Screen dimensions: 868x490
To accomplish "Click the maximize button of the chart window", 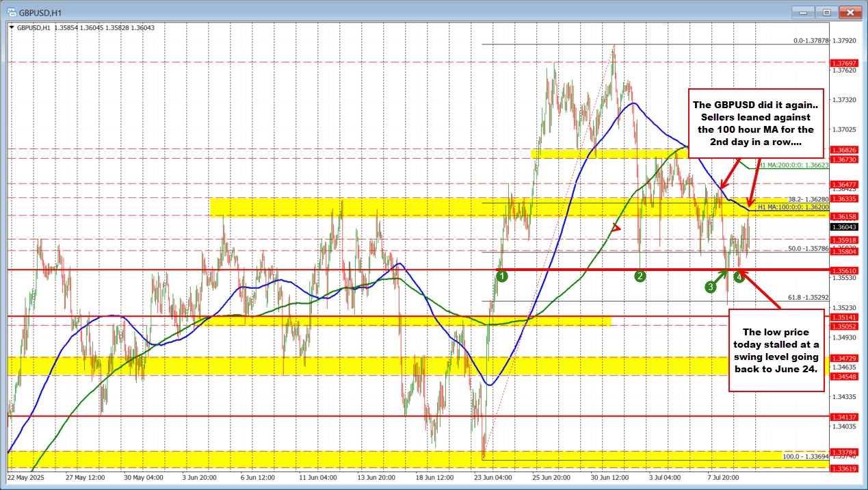I will pos(826,12).
